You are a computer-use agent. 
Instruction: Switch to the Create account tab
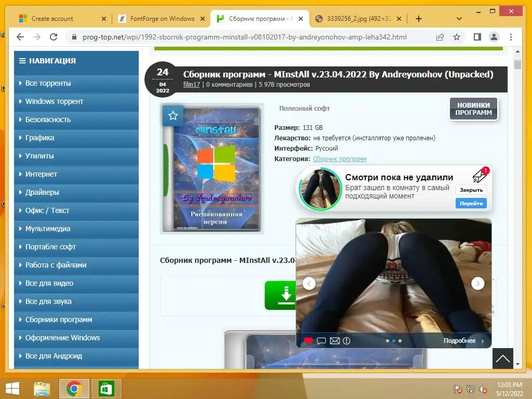(61, 19)
